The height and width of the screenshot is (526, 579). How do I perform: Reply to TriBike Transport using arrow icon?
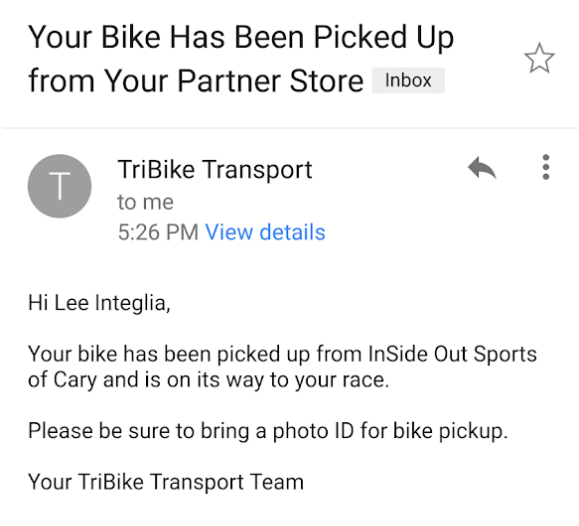[x=482, y=168]
